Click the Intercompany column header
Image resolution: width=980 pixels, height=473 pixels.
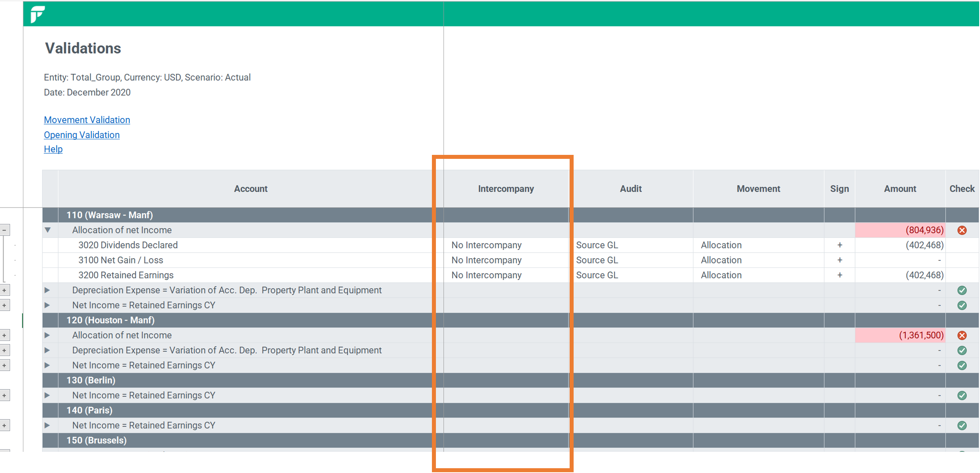pos(506,189)
